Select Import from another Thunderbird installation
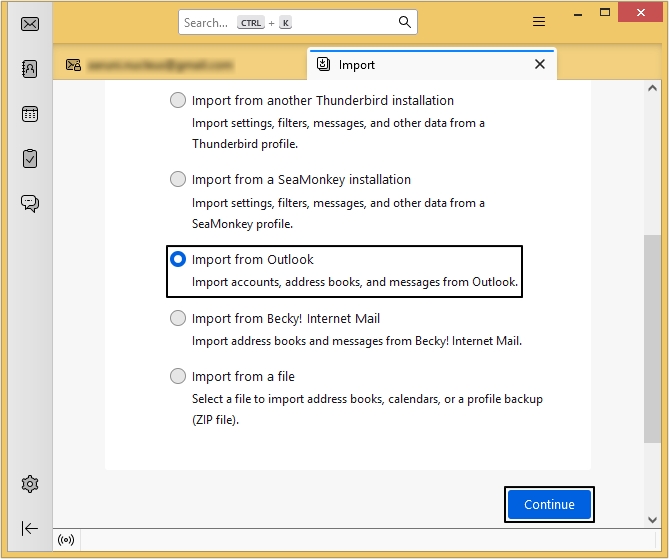Viewport: 669px width, 559px height. tap(178, 100)
